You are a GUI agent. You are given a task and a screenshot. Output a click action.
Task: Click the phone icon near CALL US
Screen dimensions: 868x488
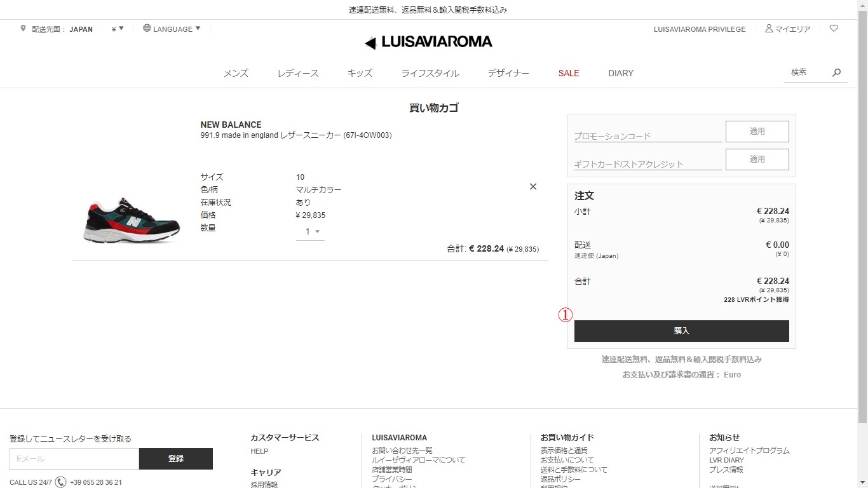tap(61, 482)
